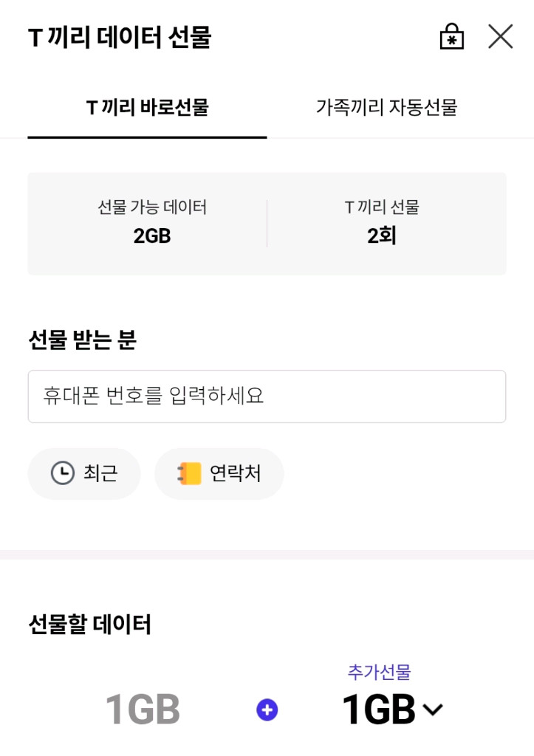Open the 가족끼리 자동선물 tab
The image size is (534, 756).
[x=386, y=108]
